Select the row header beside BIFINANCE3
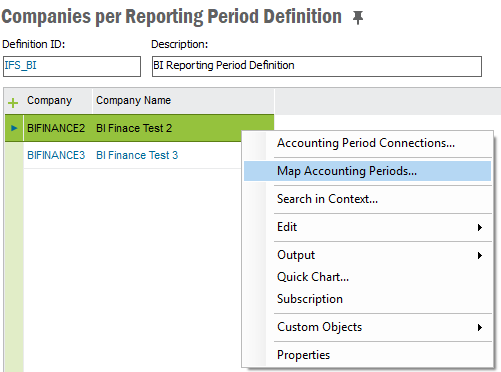Image resolution: width=501 pixels, height=372 pixels. tap(14, 155)
